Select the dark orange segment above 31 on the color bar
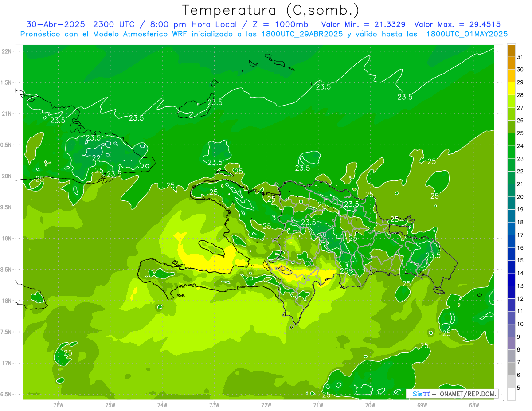Screen dimensions: 532x411 tap(511, 51)
